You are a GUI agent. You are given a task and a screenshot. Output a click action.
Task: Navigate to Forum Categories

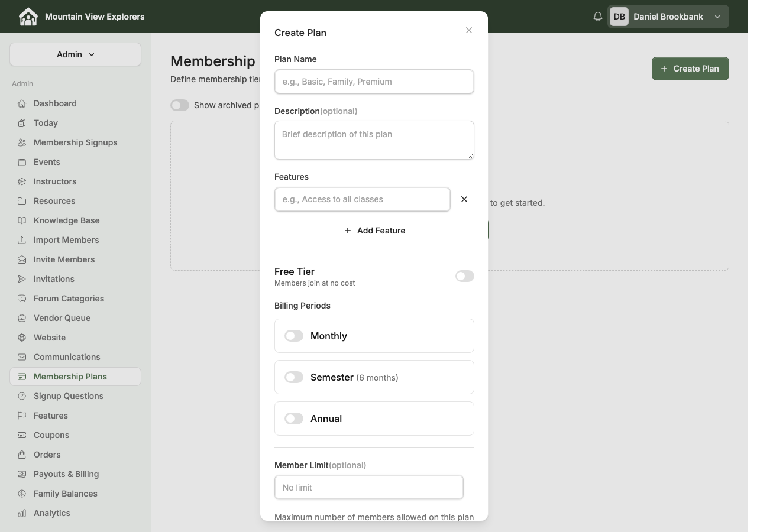[75, 299]
